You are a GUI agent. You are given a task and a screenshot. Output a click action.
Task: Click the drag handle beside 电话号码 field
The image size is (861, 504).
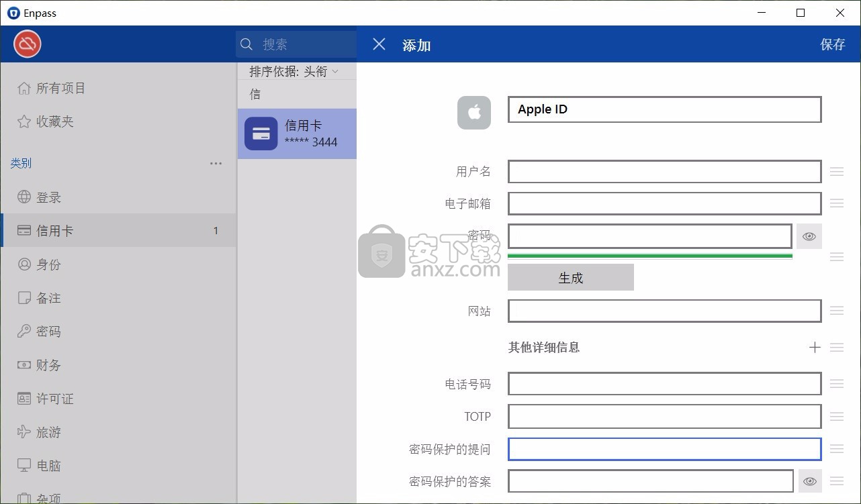click(x=837, y=384)
